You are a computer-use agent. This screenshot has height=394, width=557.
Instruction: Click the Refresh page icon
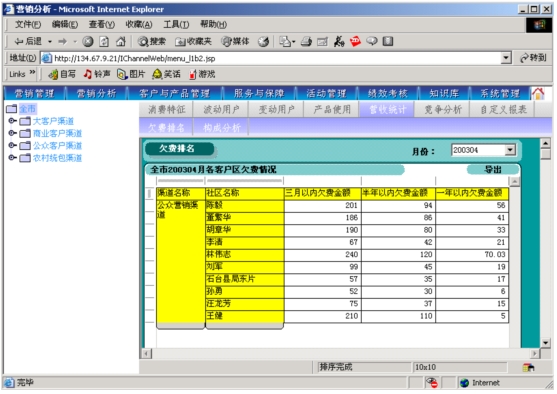pyautogui.click(x=104, y=42)
